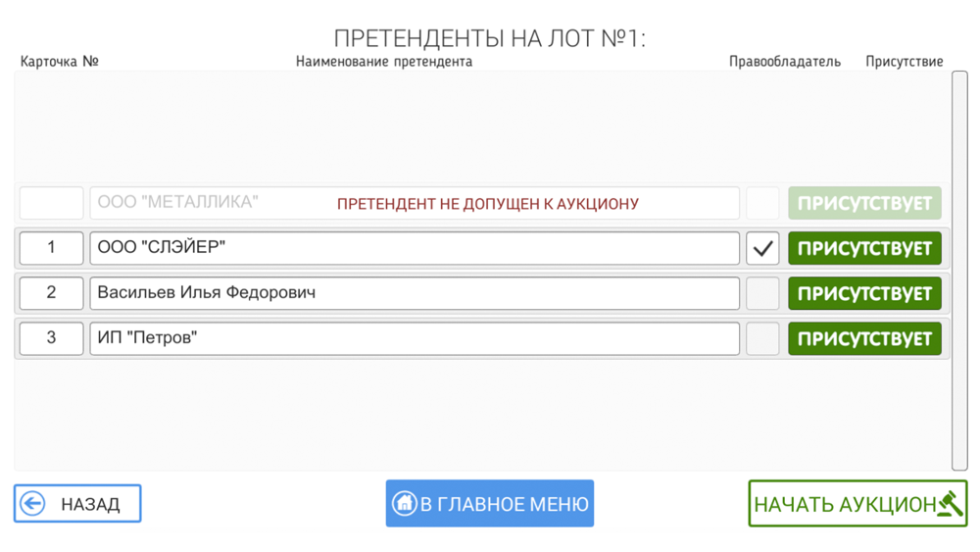
Task: Select the ИП "Петров" name field
Action: coord(415,338)
